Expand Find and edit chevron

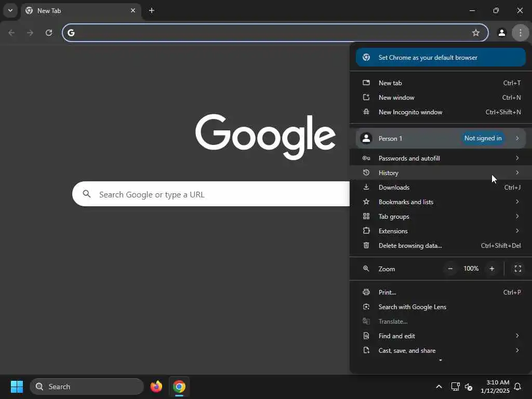(517, 336)
